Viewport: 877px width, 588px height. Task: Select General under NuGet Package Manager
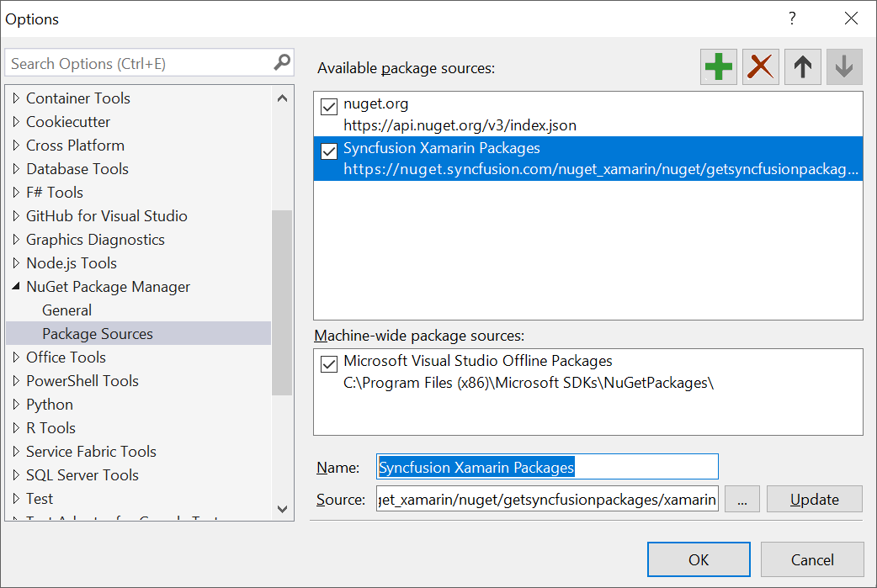tap(66, 310)
